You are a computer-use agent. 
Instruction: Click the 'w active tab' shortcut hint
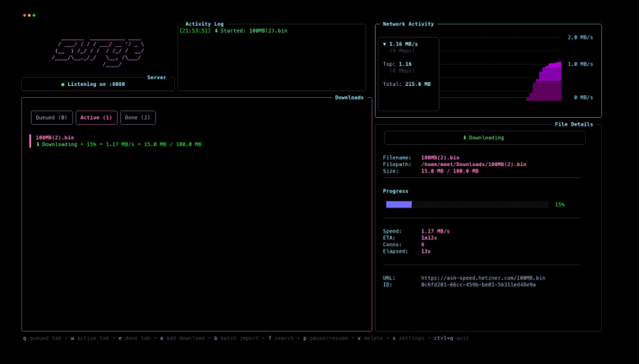point(89,338)
